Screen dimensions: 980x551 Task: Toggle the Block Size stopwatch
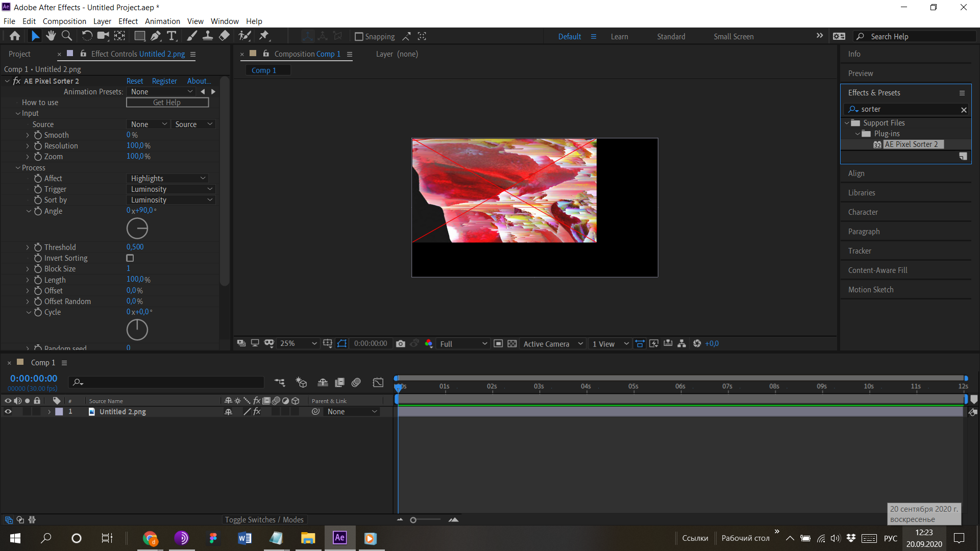[38, 269]
